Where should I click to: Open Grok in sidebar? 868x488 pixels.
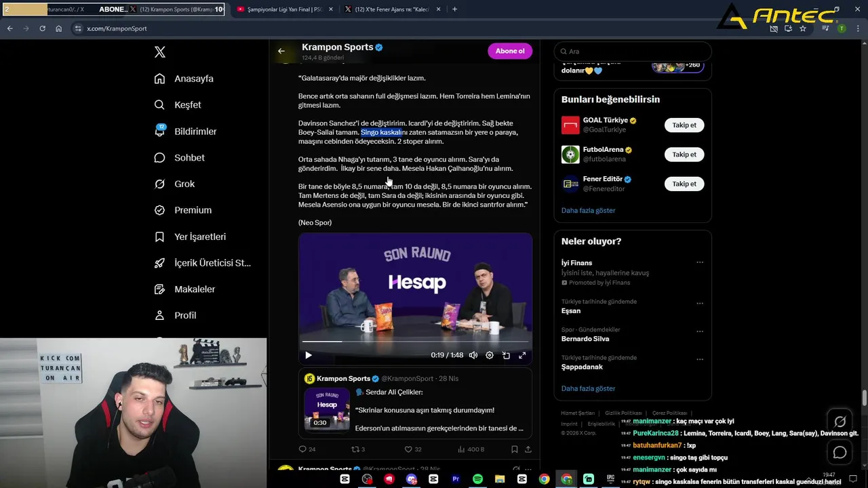pyautogui.click(x=174, y=184)
